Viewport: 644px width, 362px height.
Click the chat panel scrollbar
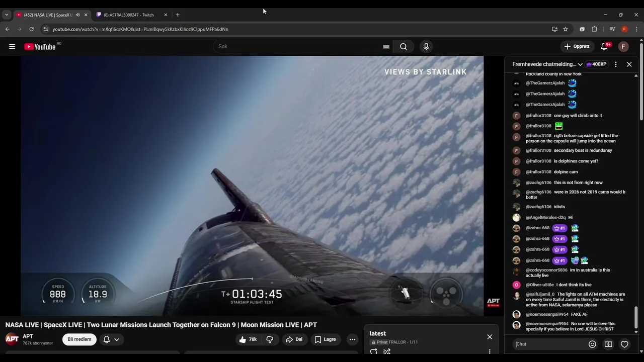point(636,317)
